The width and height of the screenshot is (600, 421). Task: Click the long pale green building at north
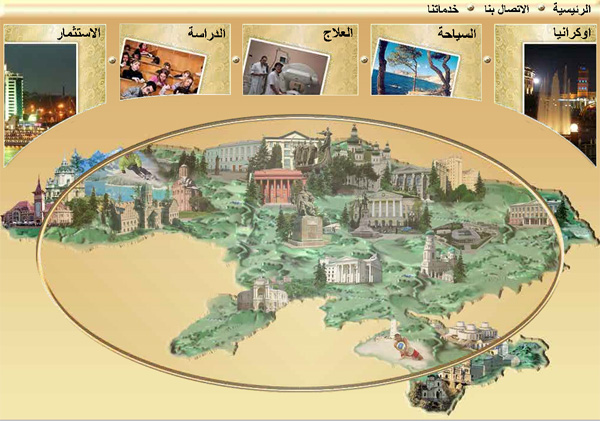click(x=233, y=156)
